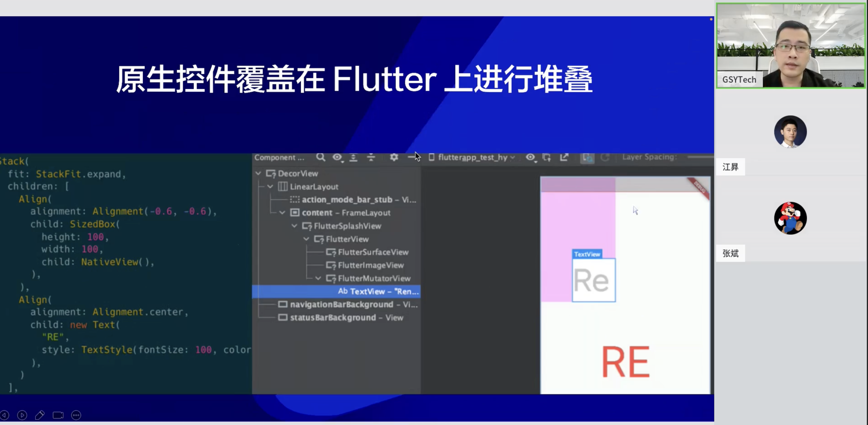Click the 张斌 name label
868x425 pixels.
pos(730,253)
